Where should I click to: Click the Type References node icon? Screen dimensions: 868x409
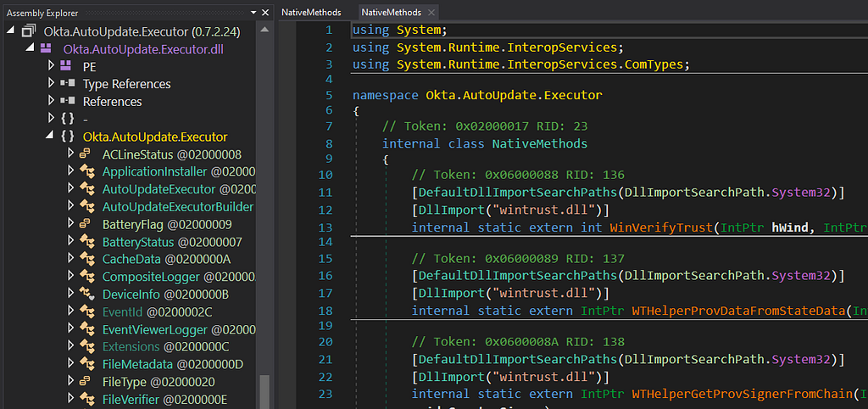pyautogui.click(x=67, y=84)
